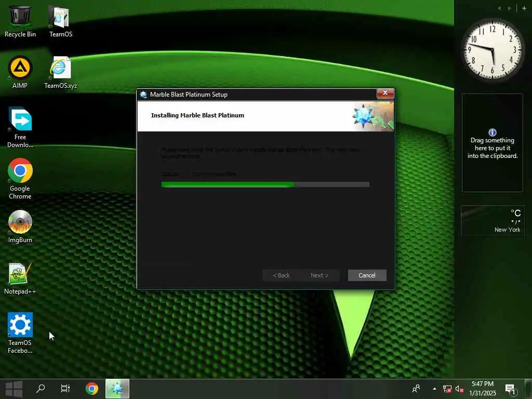
Task: Close the Marble Blast Platinum Setup window
Action: pyautogui.click(x=385, y=93)
